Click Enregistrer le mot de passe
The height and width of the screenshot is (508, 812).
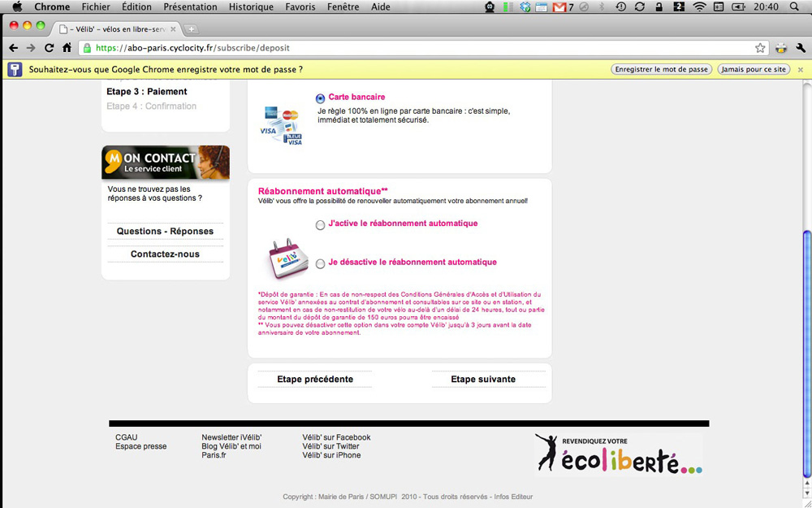point(661,70)
